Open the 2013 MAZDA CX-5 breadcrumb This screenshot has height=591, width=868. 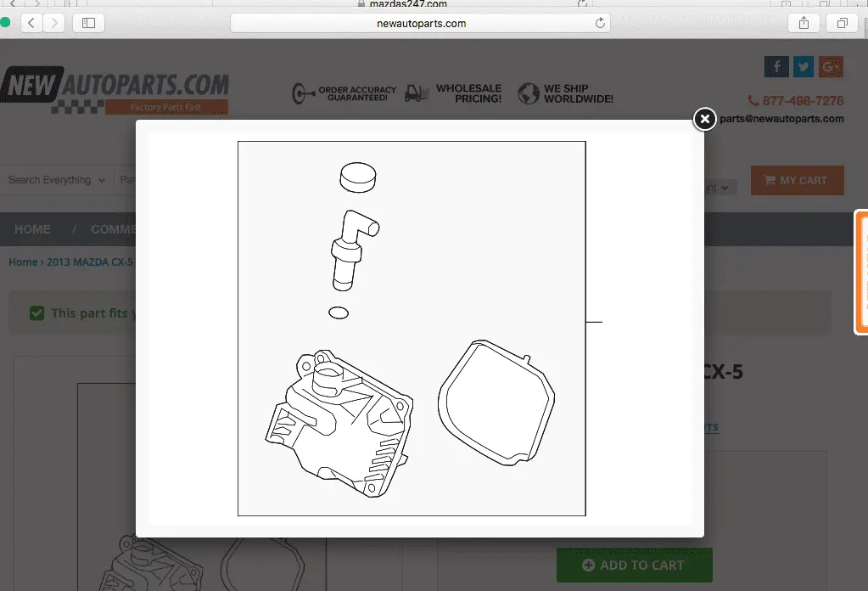click(x=90, y=262)
